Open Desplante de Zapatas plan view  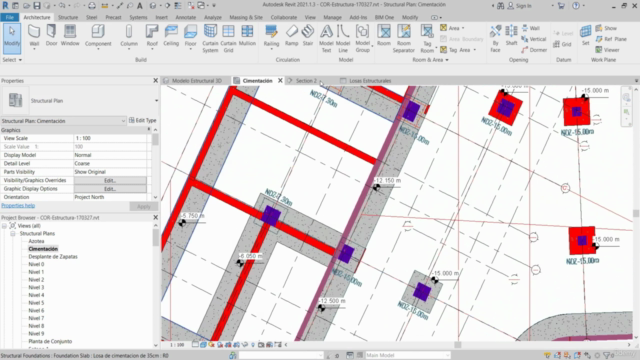(x=53, y=257)
